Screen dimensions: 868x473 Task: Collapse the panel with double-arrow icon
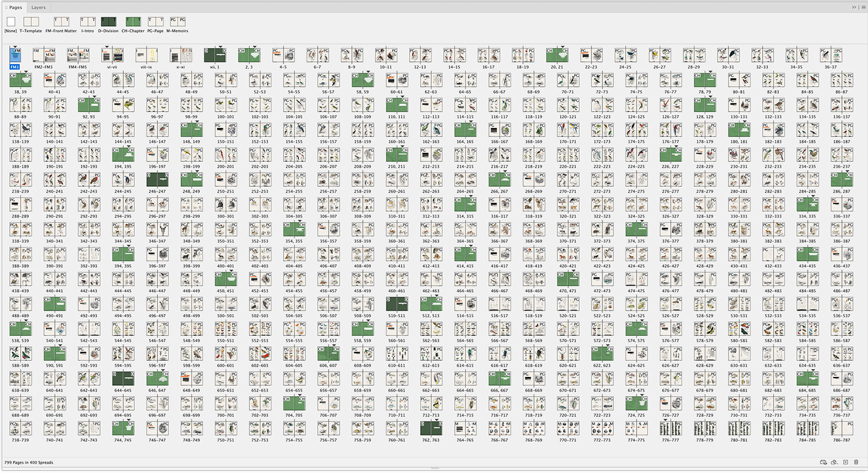click(854, 8)
